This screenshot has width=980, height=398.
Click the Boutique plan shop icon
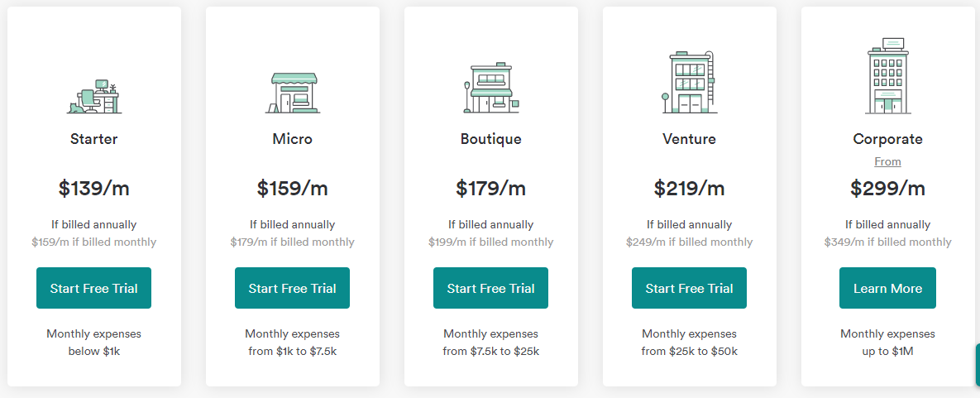pyautogui.click(x=491, y=88)
